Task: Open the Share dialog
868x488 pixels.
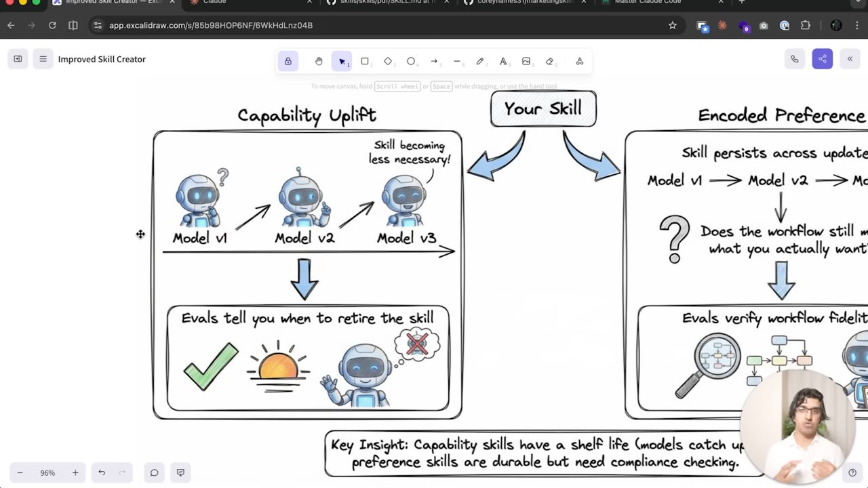Action: [823, 59]
